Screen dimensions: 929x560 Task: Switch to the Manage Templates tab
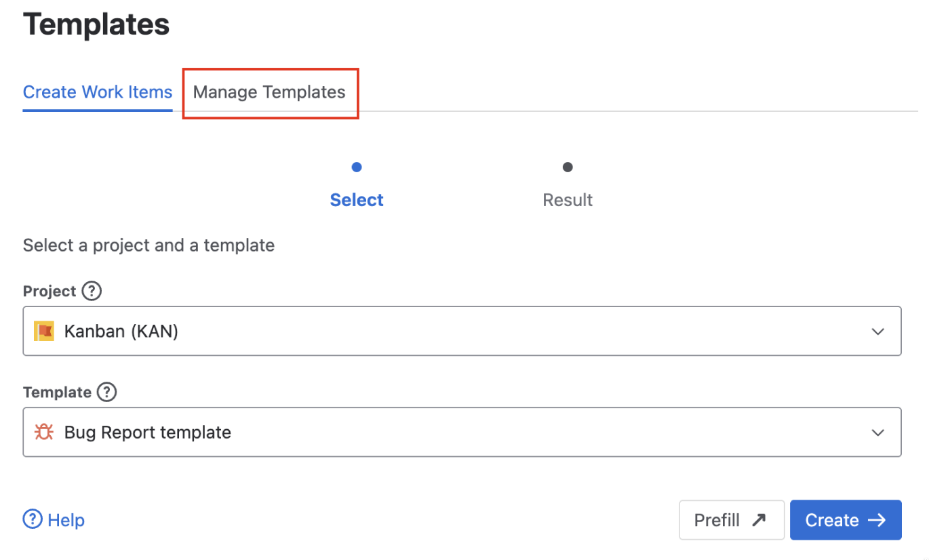tap(269, 92)
